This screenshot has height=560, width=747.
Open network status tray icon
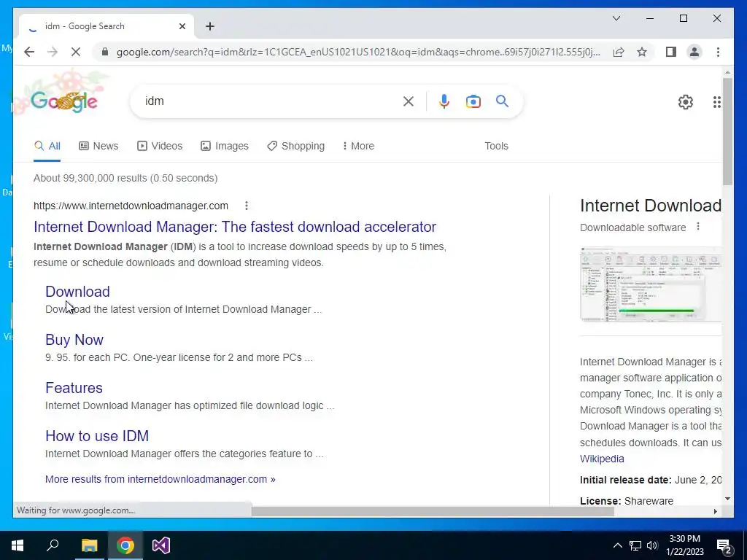coord(635,545)
